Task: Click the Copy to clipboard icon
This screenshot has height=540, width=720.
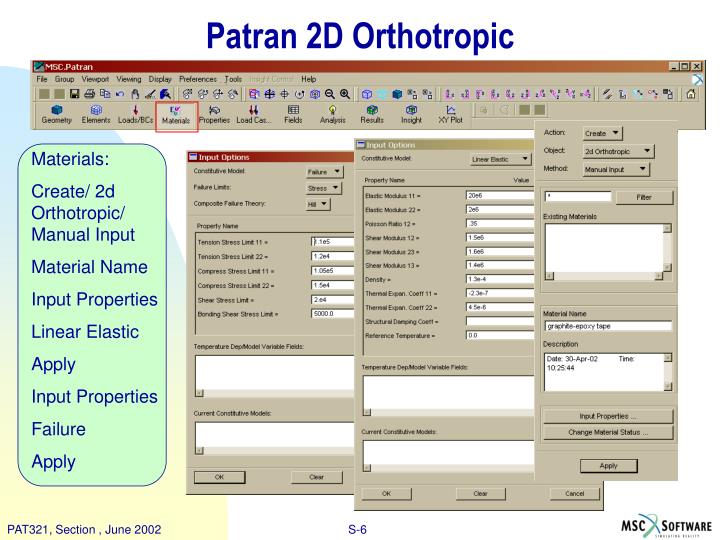Action: click(x=105, y=94)
